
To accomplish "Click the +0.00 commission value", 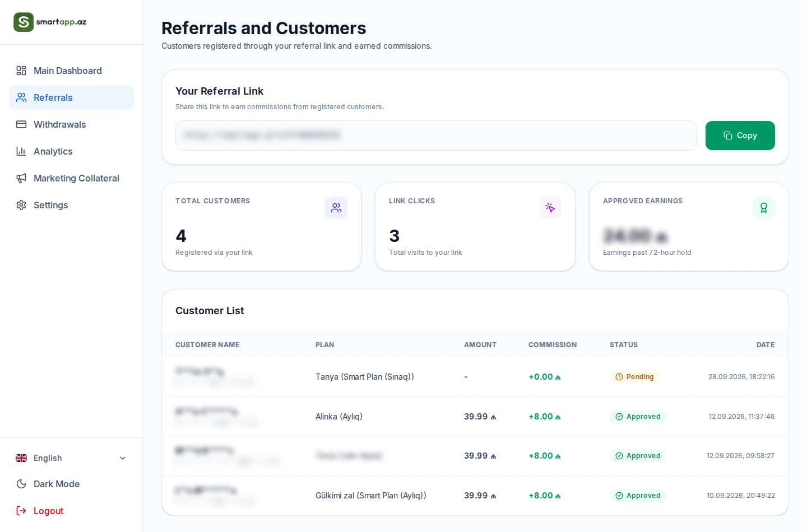I will 545,377.
